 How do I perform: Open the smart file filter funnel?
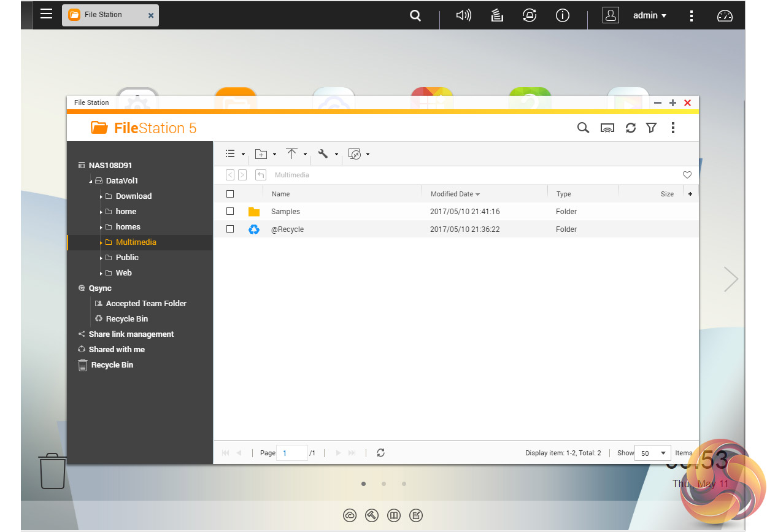point(651,128)
